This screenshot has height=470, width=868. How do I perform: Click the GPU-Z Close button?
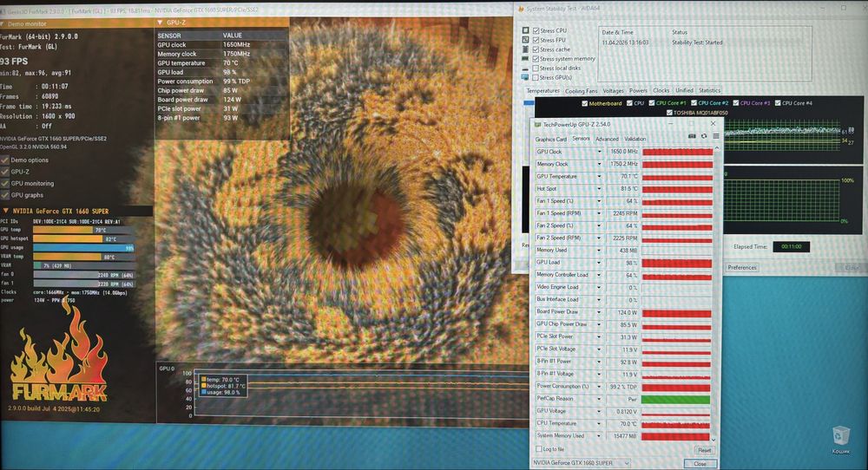[700, 463]
